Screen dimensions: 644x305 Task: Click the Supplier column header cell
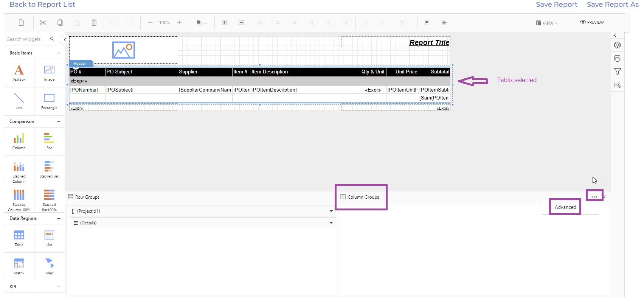coord(205,72)
